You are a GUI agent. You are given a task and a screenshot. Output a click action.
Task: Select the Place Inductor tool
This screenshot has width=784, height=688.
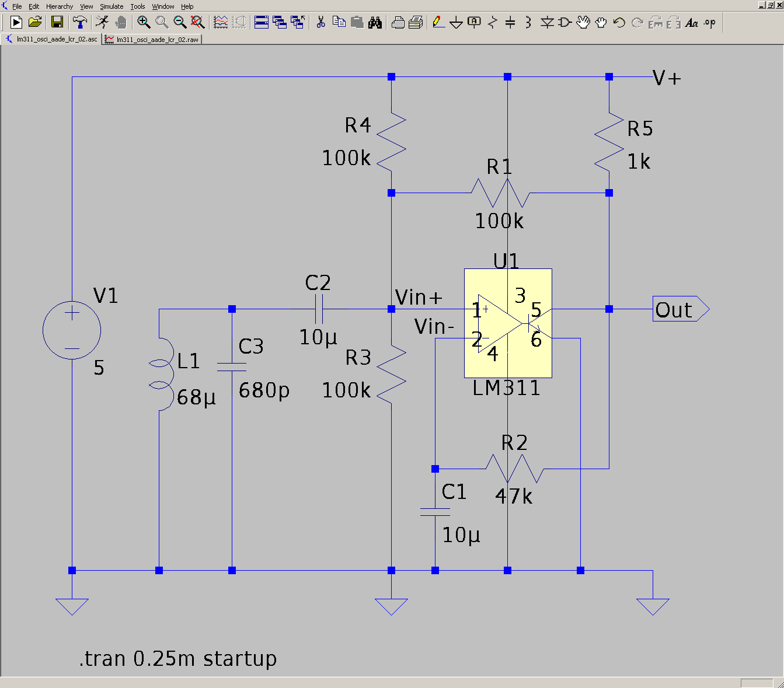pos(528,22)
